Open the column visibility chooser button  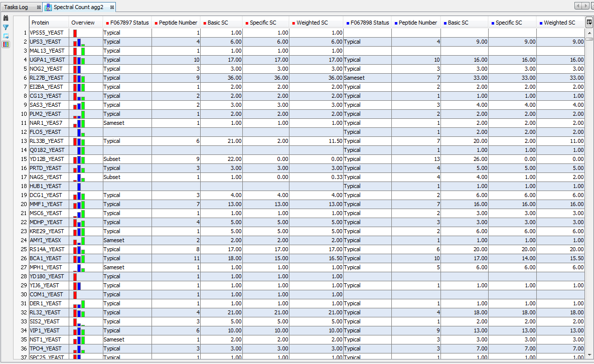(589, 23)
